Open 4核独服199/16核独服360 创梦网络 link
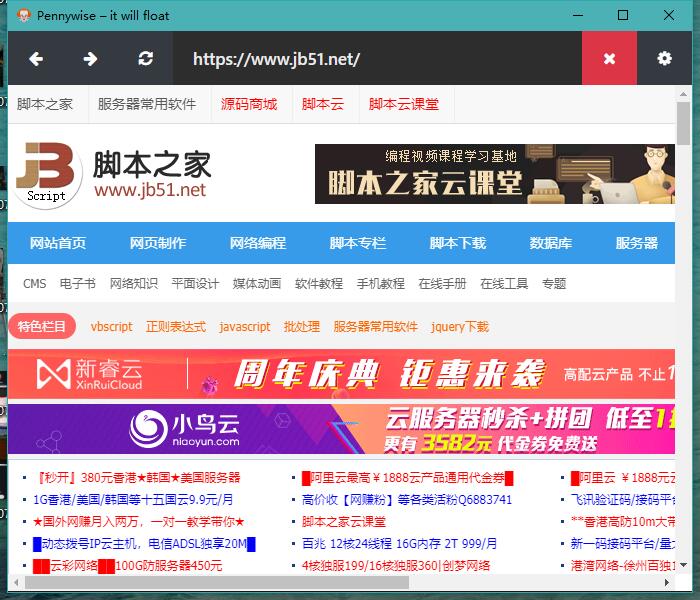 (396, 566)
